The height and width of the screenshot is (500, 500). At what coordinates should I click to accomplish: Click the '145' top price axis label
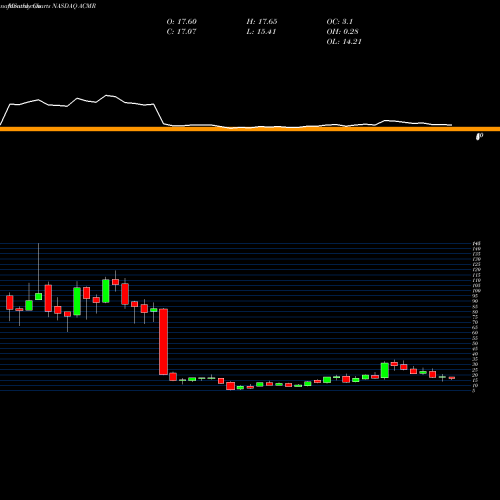477,244
